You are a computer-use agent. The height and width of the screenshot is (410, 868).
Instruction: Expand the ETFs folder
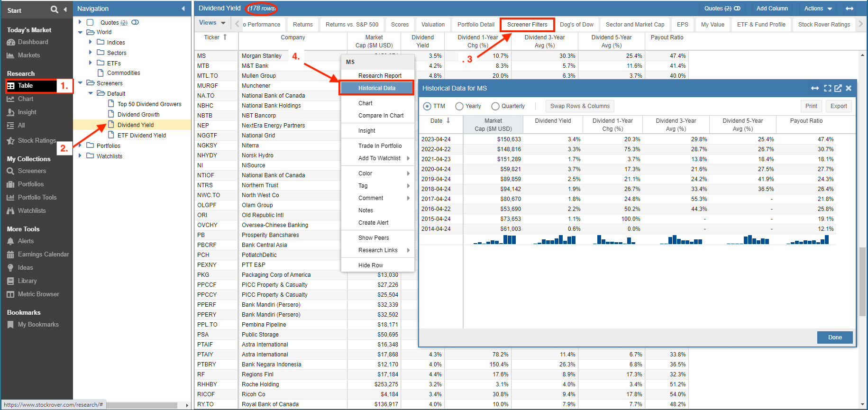coord(90,63)
